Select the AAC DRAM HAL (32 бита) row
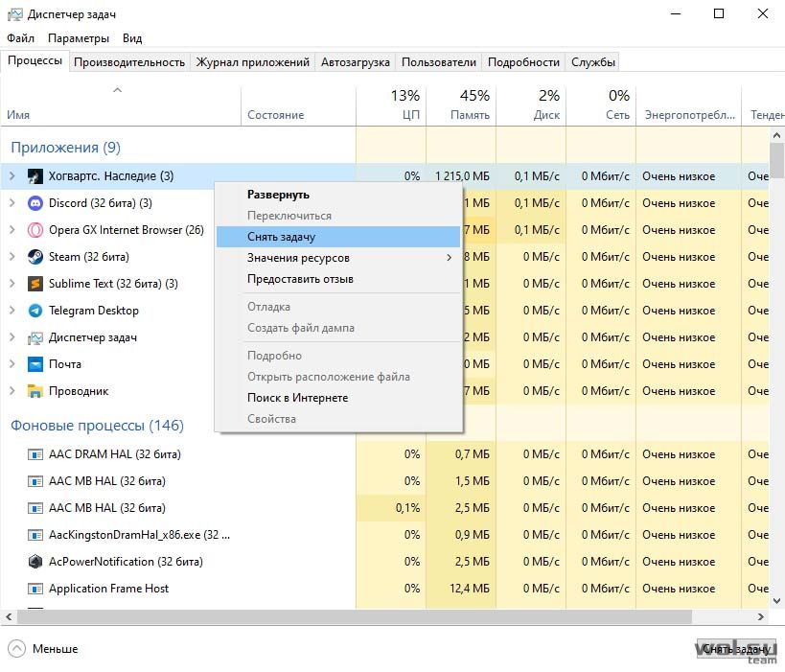The image size is (785, 672). pyautogui.click(x=384, y=454)
